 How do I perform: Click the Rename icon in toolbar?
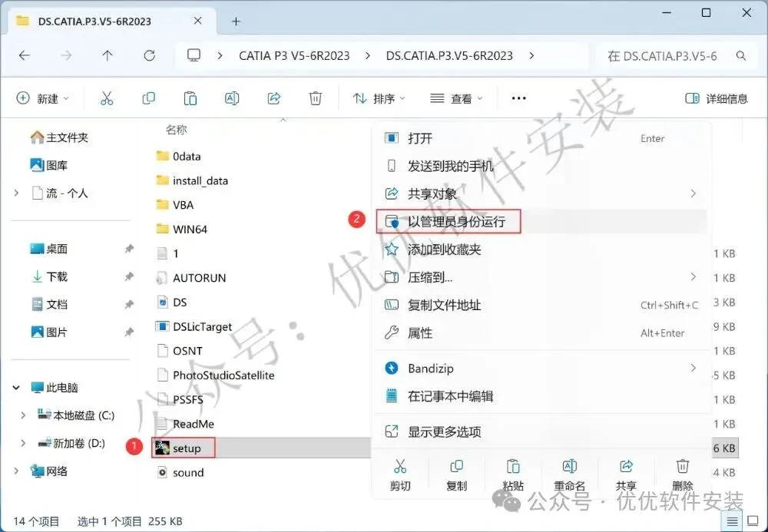[x=232, y=98]
